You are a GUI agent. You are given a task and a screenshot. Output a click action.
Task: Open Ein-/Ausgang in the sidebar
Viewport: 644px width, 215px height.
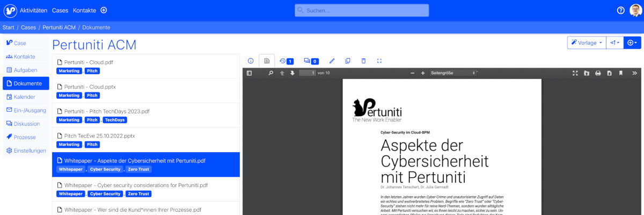click(x=26, y=110)
